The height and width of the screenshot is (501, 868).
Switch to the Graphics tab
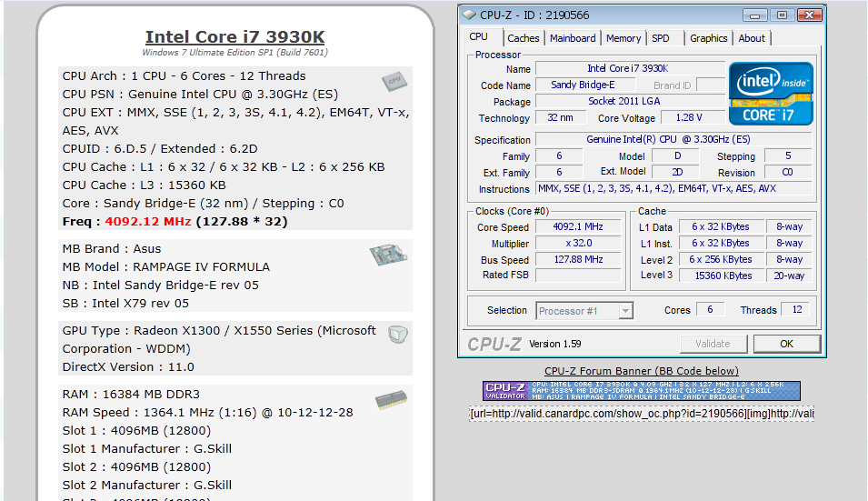point(709,38)
